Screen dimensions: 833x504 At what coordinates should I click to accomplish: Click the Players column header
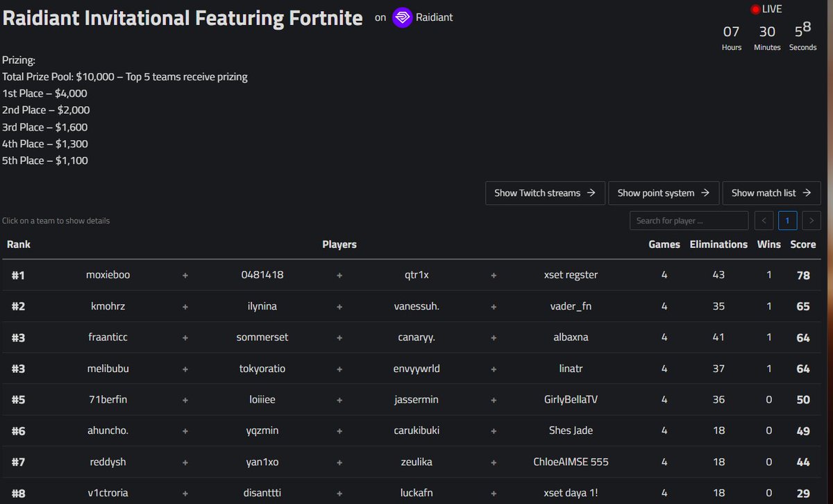(x=339, y=244)
